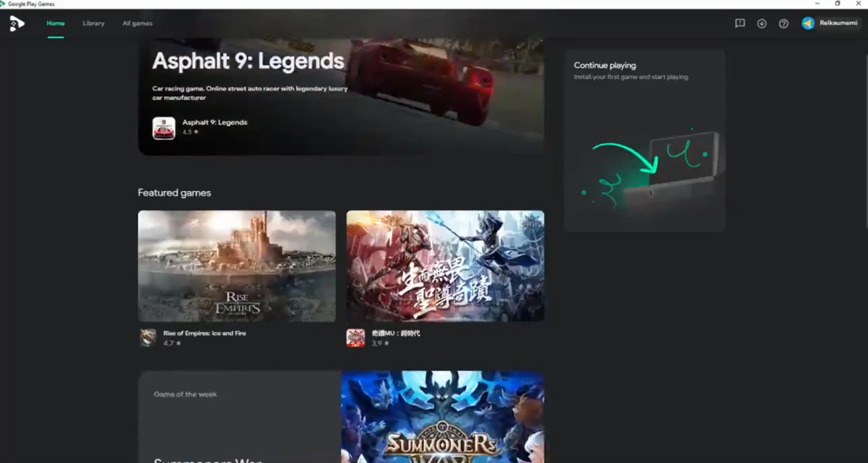Restore down the Google Play Games window
The width and height of the screenshot is (868, 463).
pyautogui.click(x=838, y=3)
